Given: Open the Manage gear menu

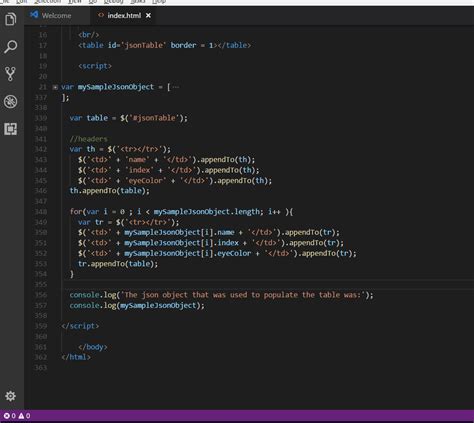Looking at the screenshot, I should click(x=11, y=396).
